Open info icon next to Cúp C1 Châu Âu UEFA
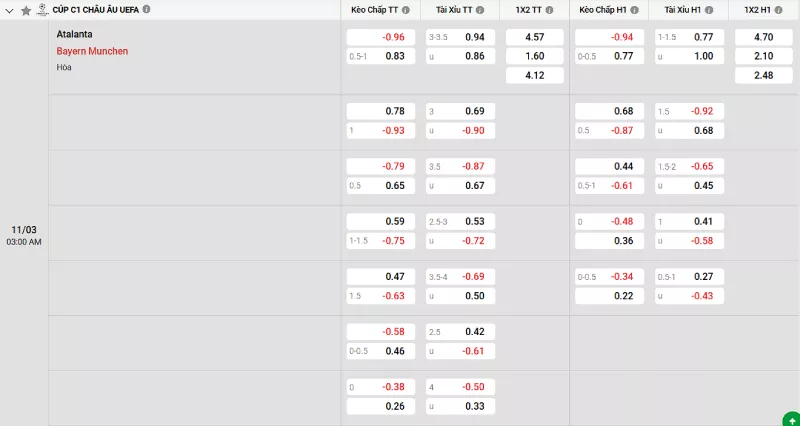This screenshot has width=800, height=426. click(x=147, y=9)
